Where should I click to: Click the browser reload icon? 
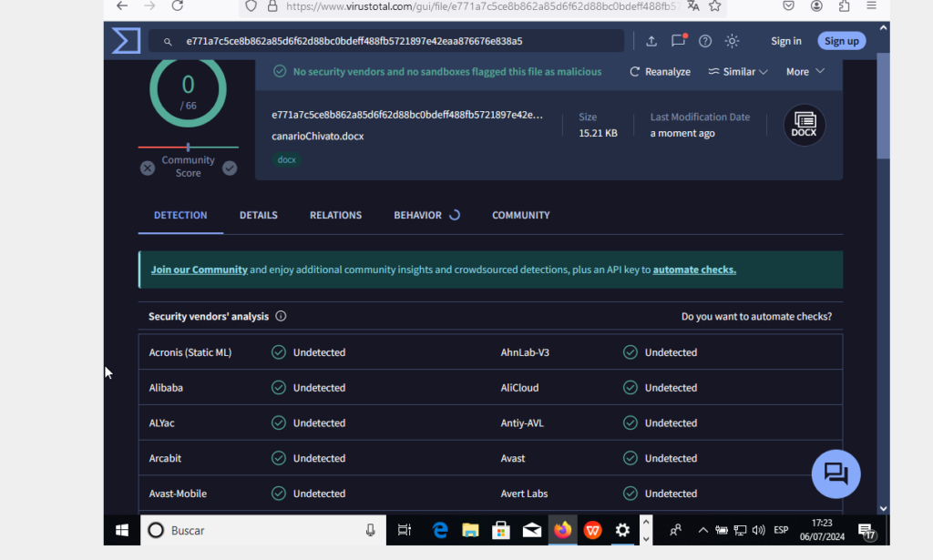178,6
